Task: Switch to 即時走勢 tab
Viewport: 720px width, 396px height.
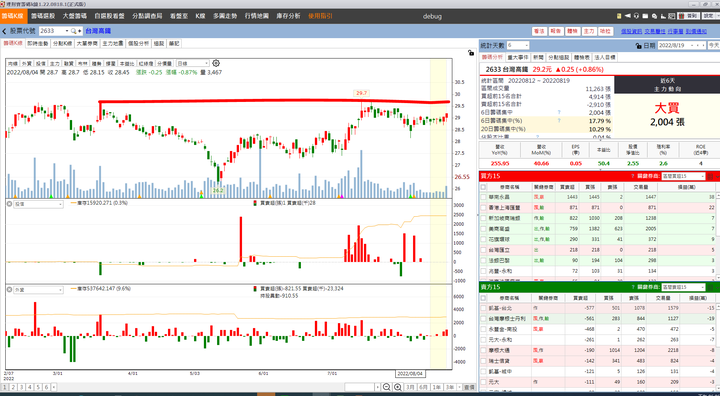Action: 38,43
